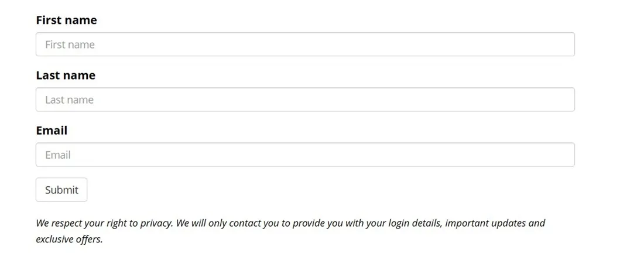
Task: Click the "First name" placeholder text
Action: pos(70,45)
